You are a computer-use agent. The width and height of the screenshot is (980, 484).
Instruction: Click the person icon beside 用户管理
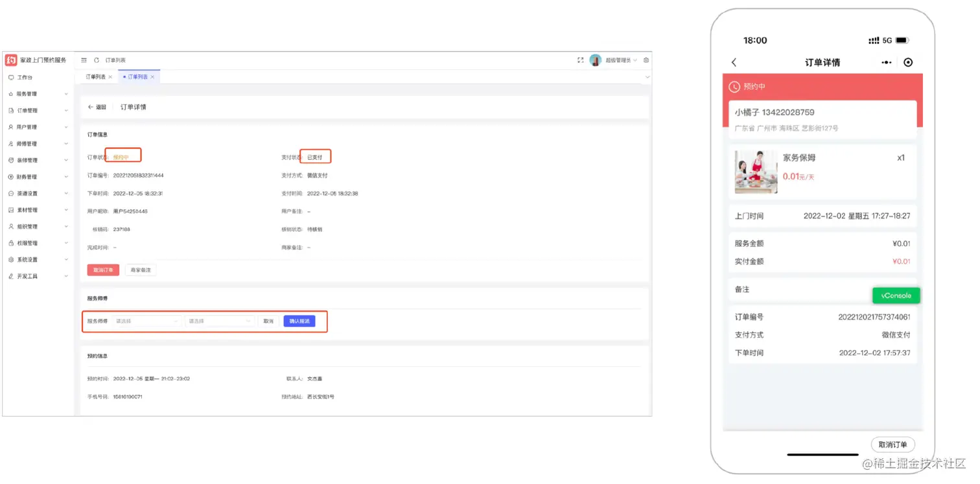pyautogui.click(x=11, y=128)
